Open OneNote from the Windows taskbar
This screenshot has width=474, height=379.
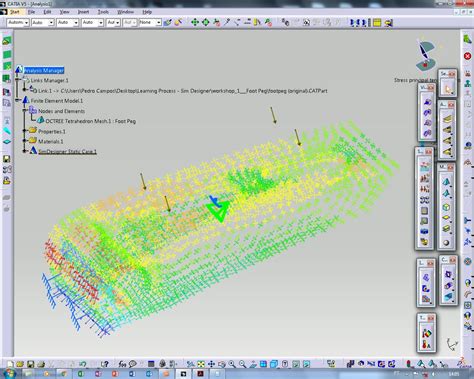[98, 374]
